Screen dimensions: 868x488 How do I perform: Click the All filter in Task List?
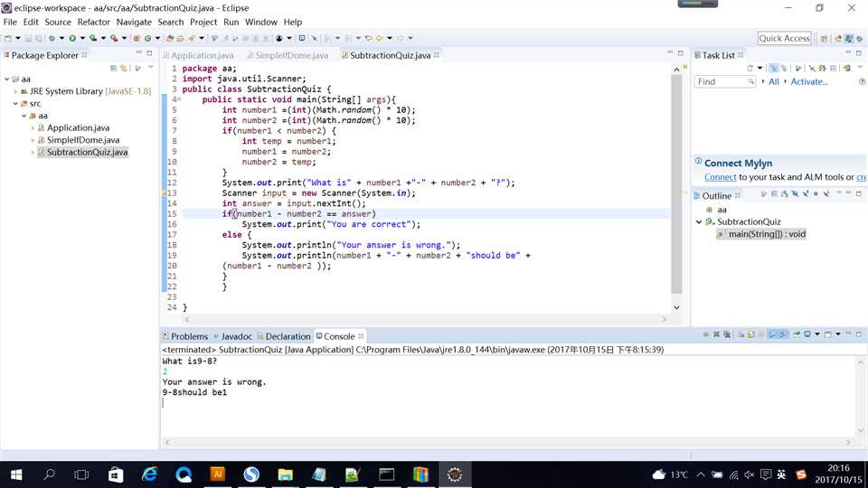(x=773, y=81)
